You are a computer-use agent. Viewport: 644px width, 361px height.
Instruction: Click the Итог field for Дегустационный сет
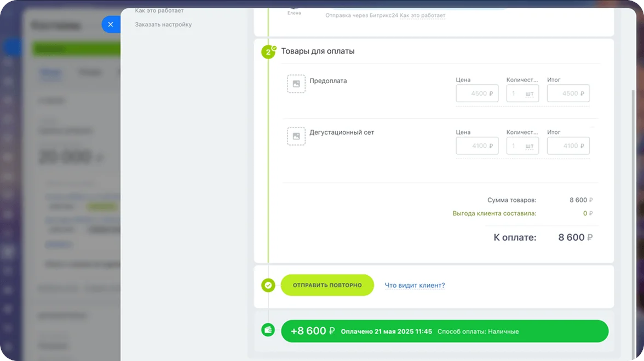pos(568,146)
